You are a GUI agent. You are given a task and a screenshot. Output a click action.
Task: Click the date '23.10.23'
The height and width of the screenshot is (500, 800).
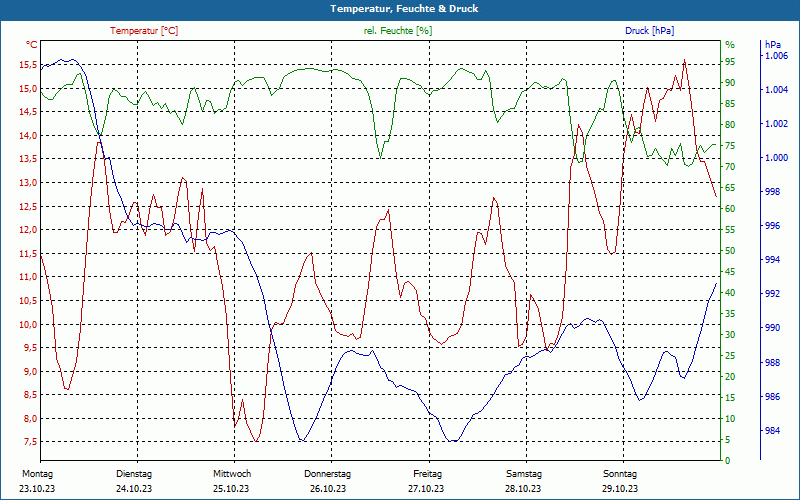[37, 489]
